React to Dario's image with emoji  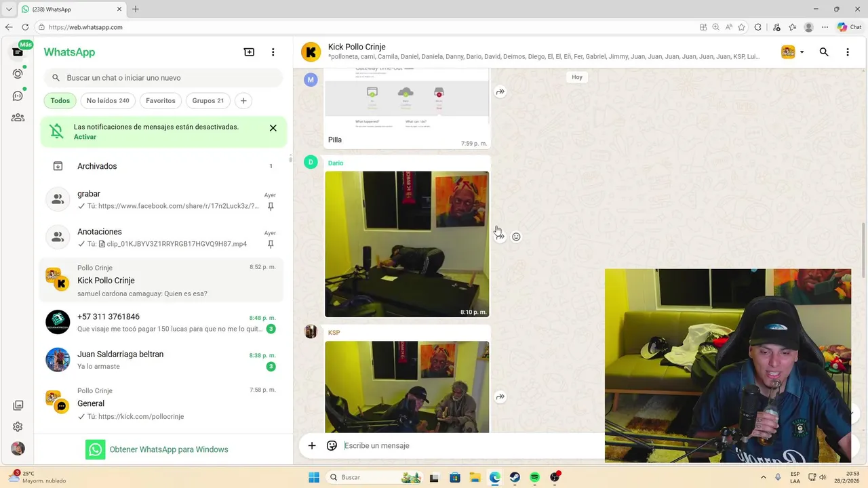click(x=516, y=237)
